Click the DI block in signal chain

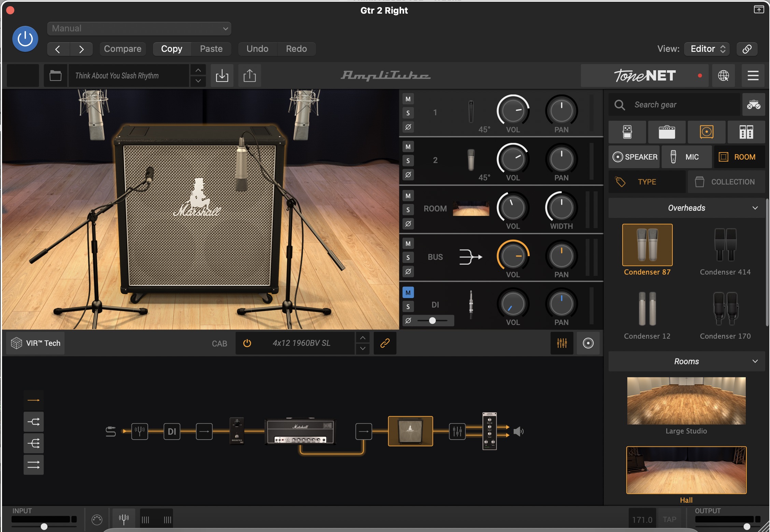click(x=172, y=431)
